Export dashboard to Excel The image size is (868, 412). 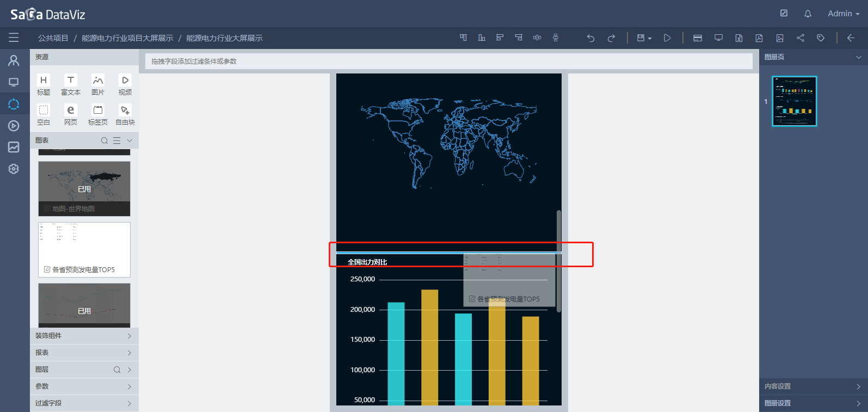(x=739, y=38)
